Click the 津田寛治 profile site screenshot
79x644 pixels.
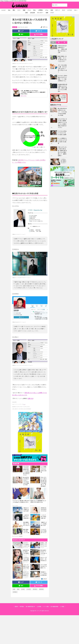tap(30, 264)
